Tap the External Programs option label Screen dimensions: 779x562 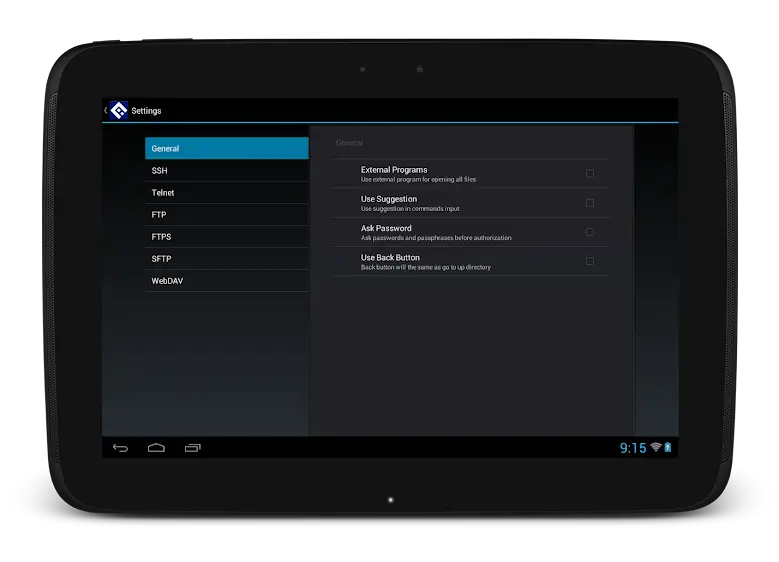[394, 169]
